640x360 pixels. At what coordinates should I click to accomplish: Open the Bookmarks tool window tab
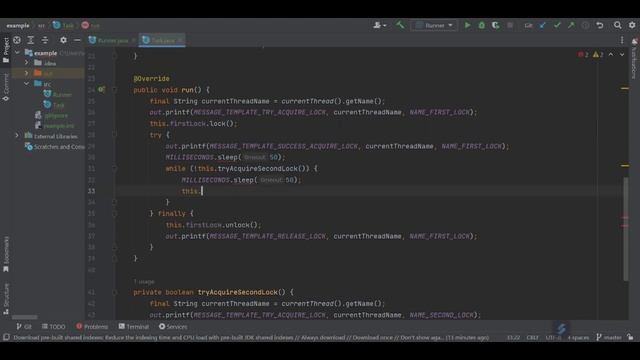coord(6,253)
